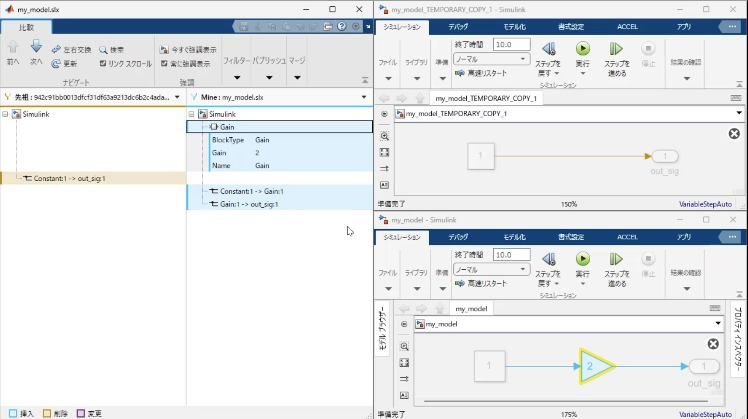Click the 終了時間 field in TEMPORARY_COPY_1 window
The width and height of the screenshot is (748, 419).
coord(511,45)
